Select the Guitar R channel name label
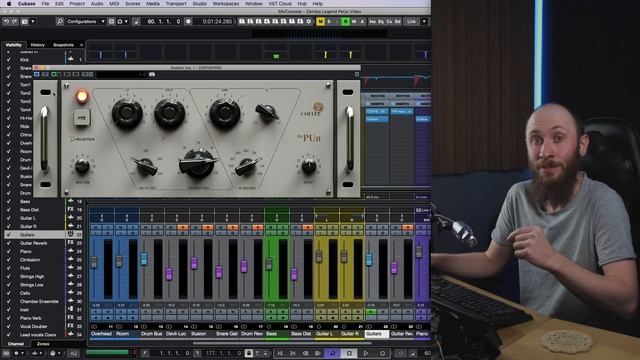This screenshot has height=360, width=640. click(351, 334)
